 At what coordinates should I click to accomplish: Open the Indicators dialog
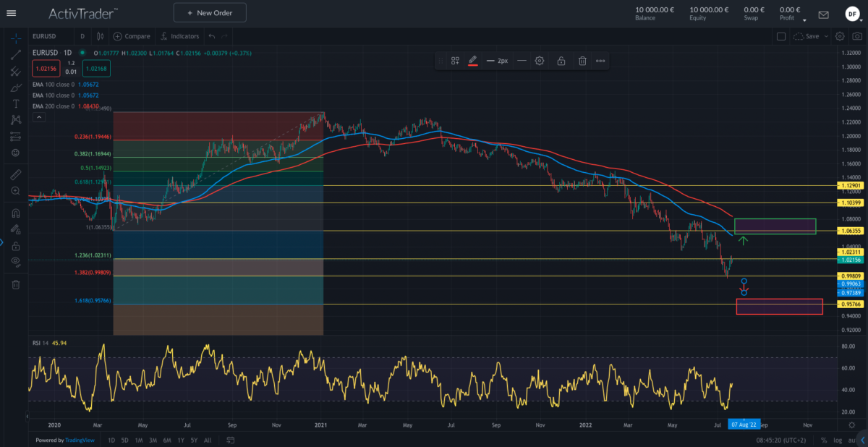click(179, 36)
